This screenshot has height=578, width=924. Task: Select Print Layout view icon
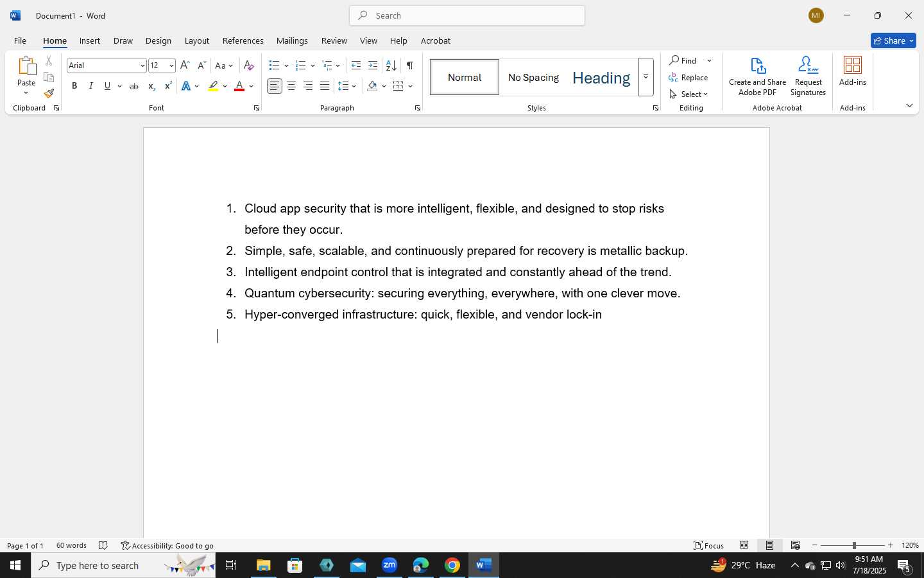[770, 545]
